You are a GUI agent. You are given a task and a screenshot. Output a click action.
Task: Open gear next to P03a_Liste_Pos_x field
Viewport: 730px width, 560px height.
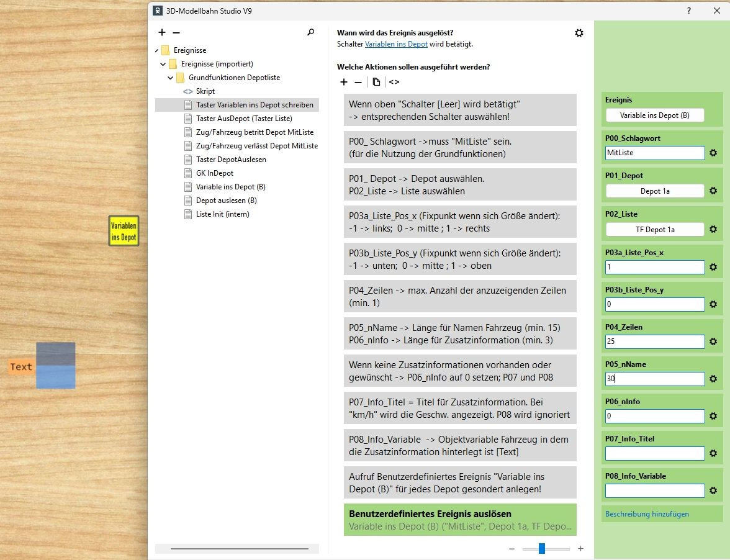pyautogui.click(x=713, y=267)
